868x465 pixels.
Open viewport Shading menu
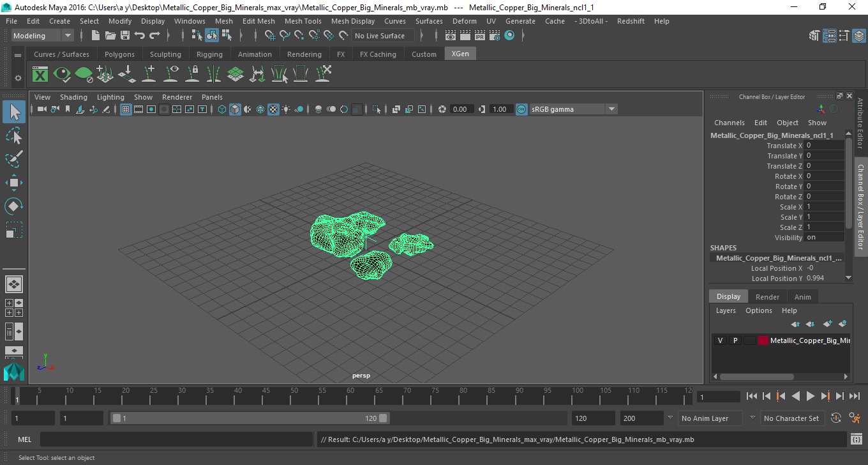click(x=73, y=97)
